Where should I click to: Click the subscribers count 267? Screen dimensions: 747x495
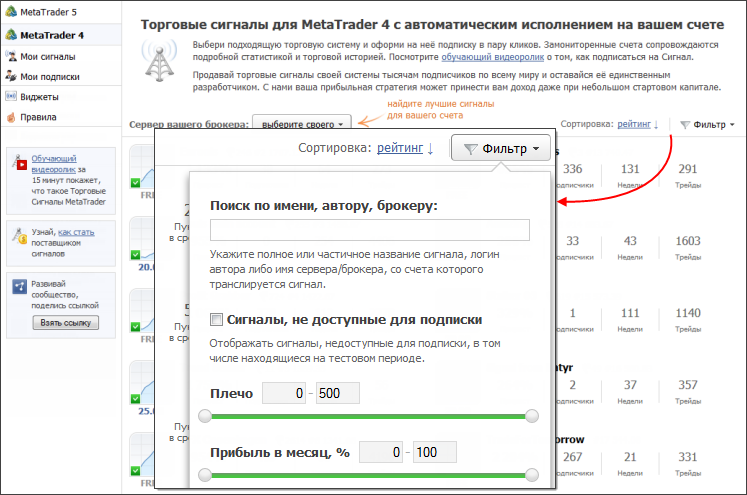[573, 457]
